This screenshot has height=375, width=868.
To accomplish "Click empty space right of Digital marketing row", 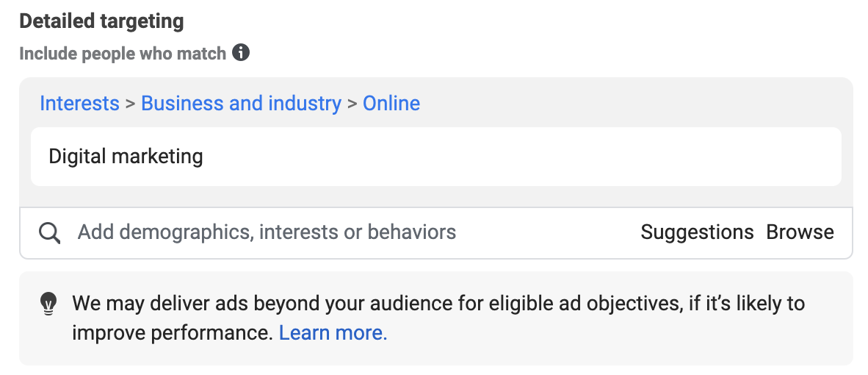I will click(x=521, y=157).
